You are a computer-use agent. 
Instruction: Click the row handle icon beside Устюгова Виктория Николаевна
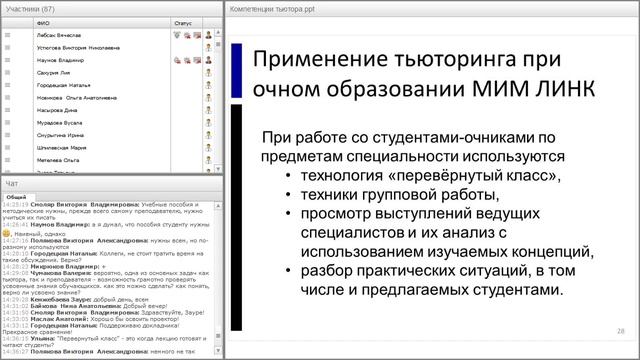(x=7, y=48)
